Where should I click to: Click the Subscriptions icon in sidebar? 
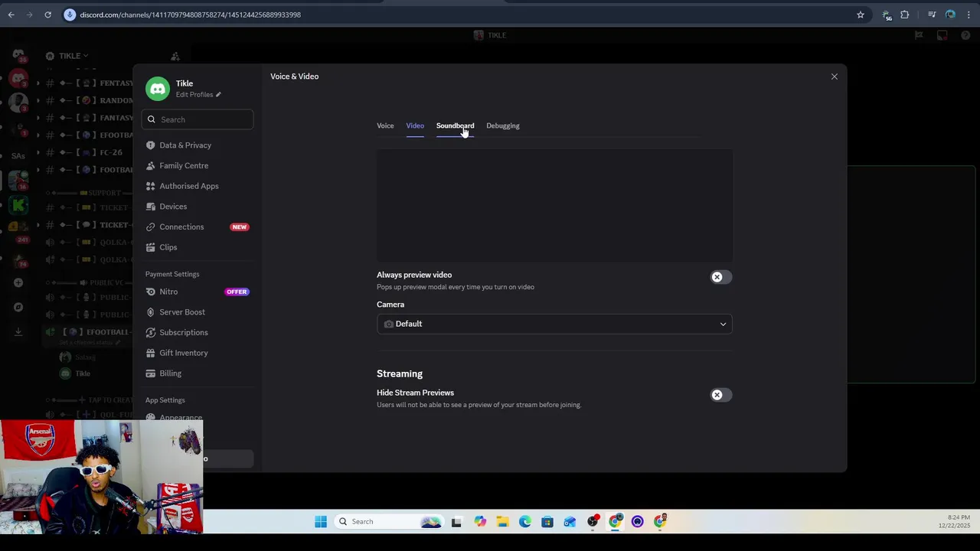point(151,332)
